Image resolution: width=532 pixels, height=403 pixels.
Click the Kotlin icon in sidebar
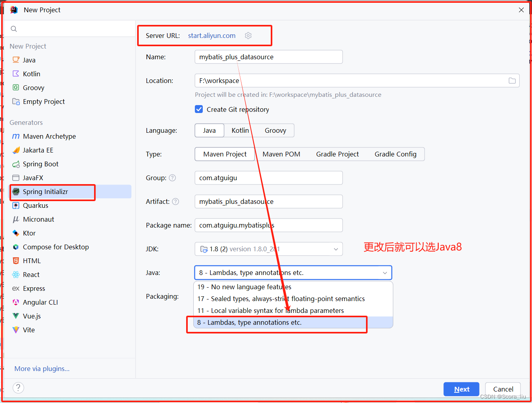coord(16,74)
